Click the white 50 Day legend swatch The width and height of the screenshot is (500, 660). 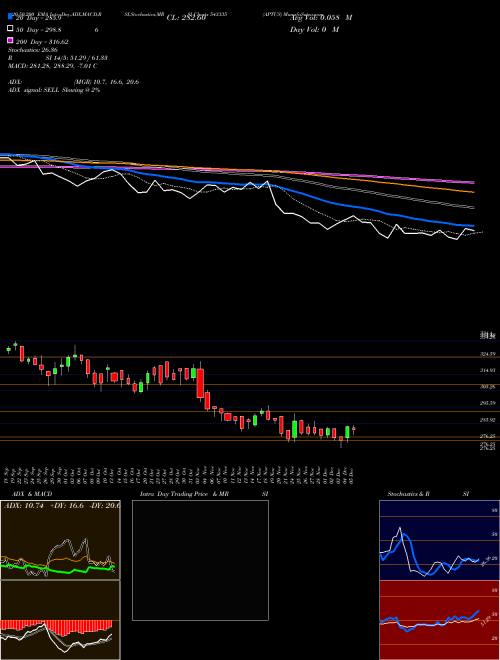(x=10, y=29)
